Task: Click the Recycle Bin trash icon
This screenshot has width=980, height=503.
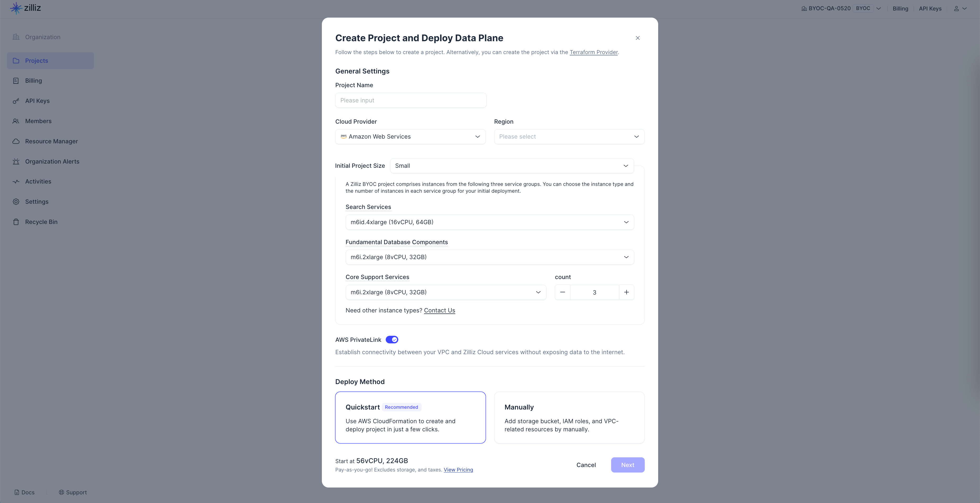Action: pos(16,222)
